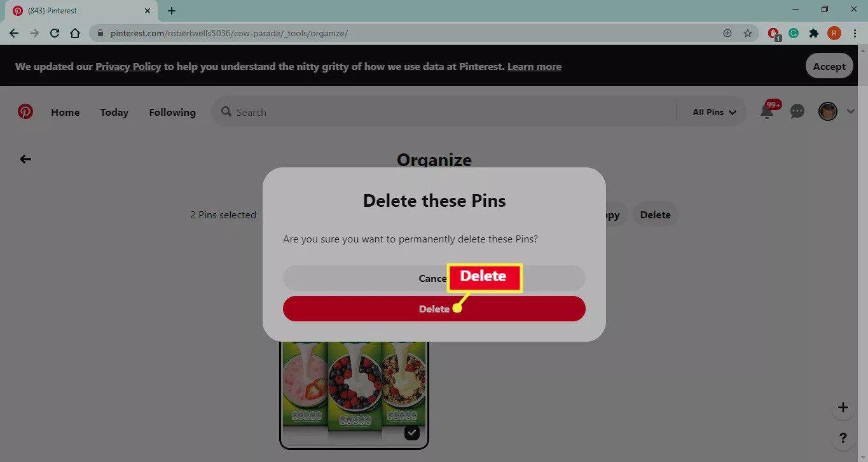This screenshot has height=462, width=868.
Task: Bookmark this page with the star icon
Action: pos(748,33)
